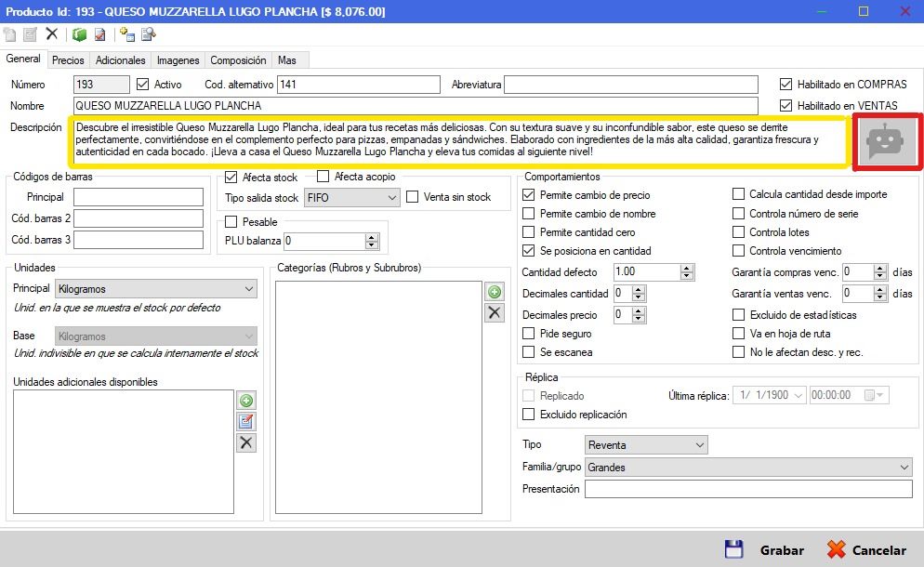Click the Abreviatura input field

pos(631,85)
